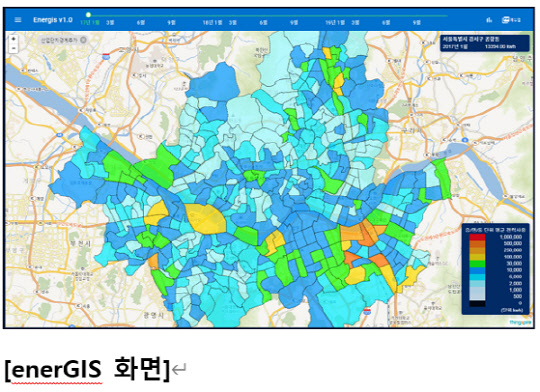Click the 부천시 map label
540x392 pixels.
[x=81, y=244]
